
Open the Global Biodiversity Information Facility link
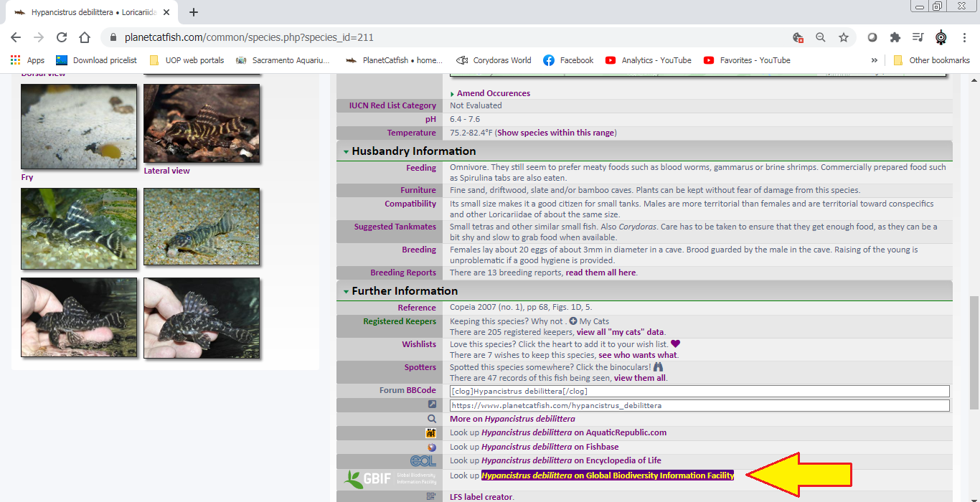pos(608,475)
